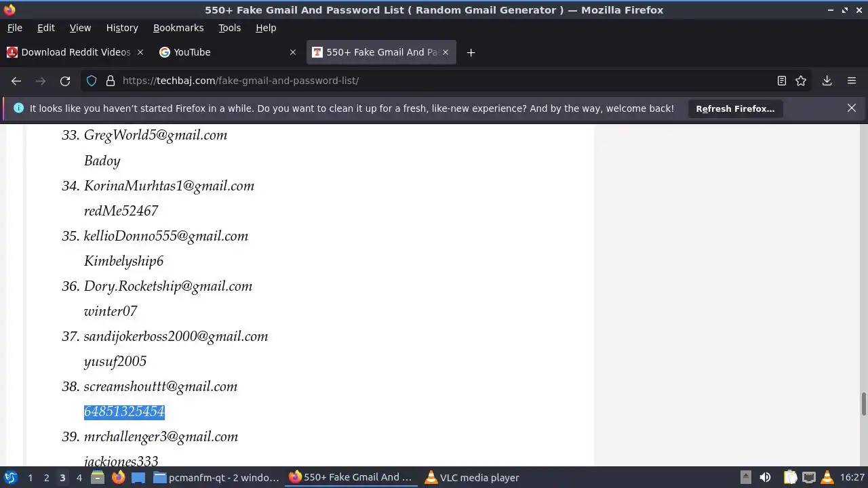Open the View menu

point(80,28)
